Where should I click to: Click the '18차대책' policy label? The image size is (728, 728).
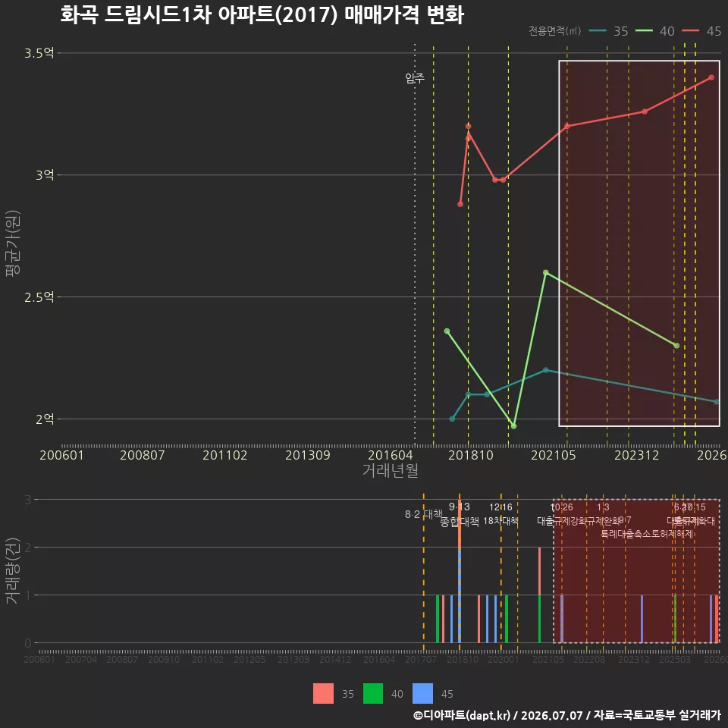click(500, 521)
